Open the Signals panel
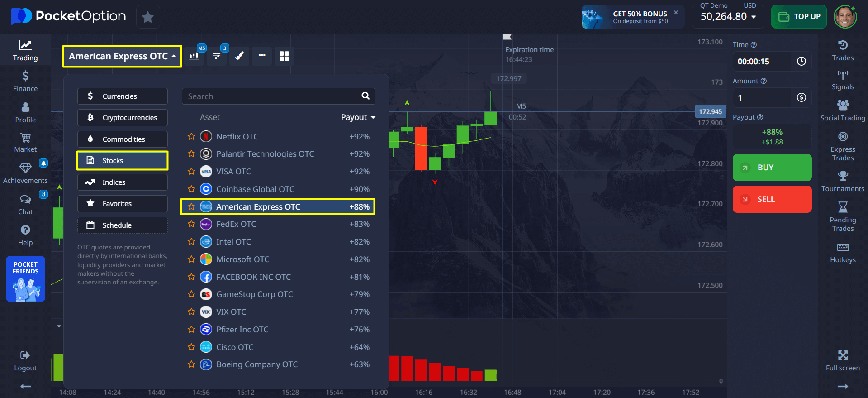Viewport: 868px width, 398px height. [x=842, y=80]
